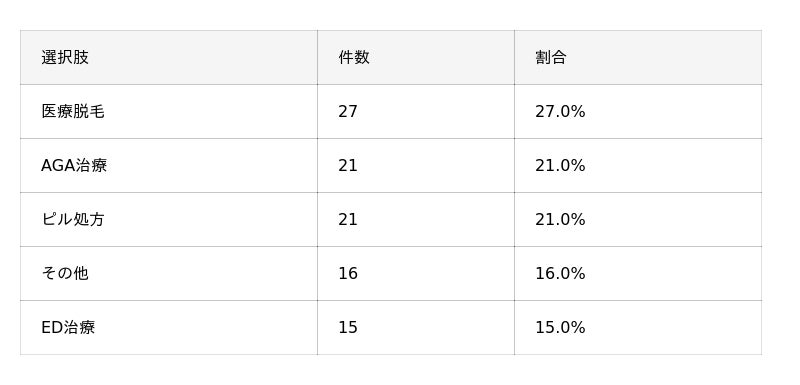Select the AGA治療 cell
Screen dimensions: 800x385
pos(169,165)
